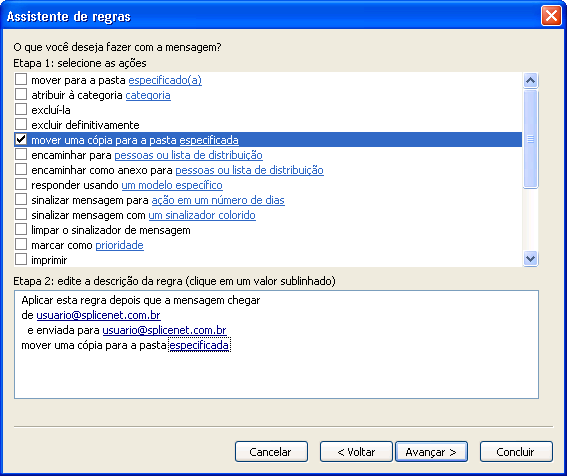Open 'especificada' link in rule description
The height and width of the screenshot is (476, 567).
(199, 345)
